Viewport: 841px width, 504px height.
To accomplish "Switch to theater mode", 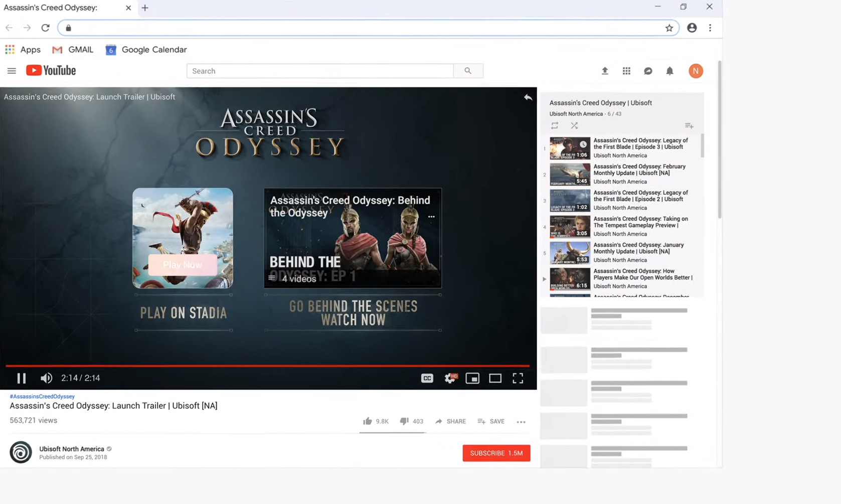I will click(x=495, y=378).
